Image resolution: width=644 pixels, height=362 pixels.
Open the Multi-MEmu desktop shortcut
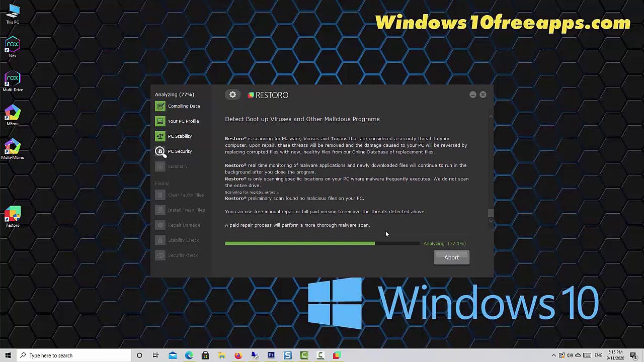point(13,149)
